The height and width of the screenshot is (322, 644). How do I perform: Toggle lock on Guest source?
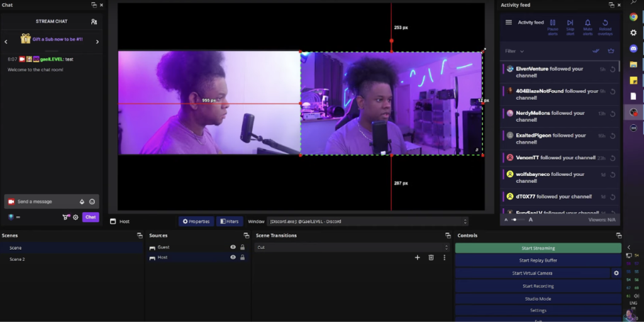(242, 247)
